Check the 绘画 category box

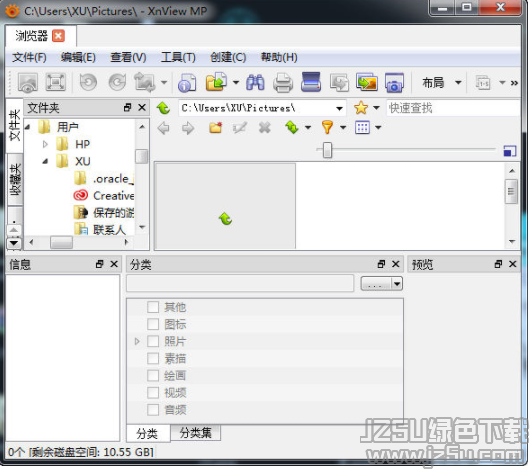[x=153, y=376]
